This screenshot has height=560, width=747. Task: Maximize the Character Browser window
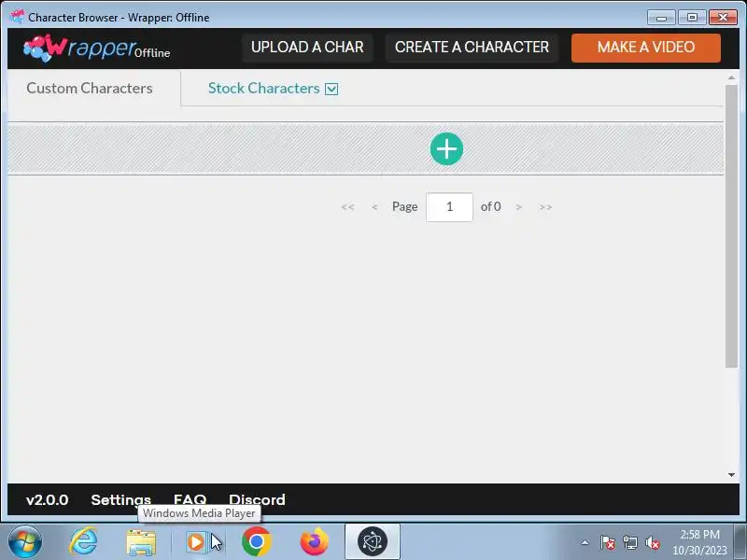point(692,18)
